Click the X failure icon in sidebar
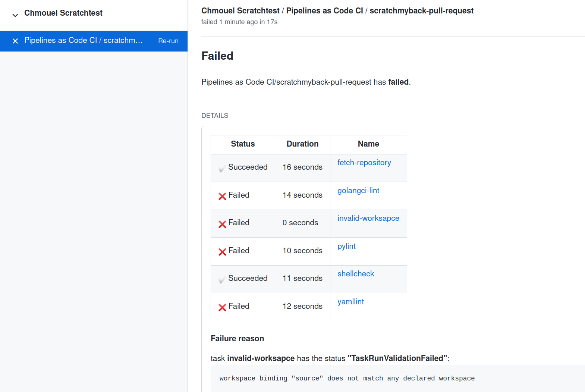 pyautogui.click(x=15, y=41)
